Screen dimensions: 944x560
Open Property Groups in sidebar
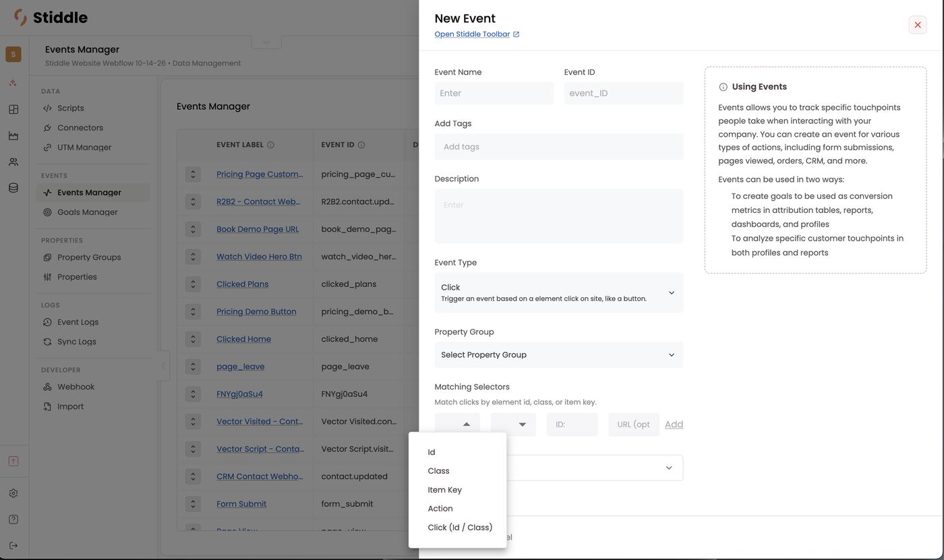click(93, 257)
